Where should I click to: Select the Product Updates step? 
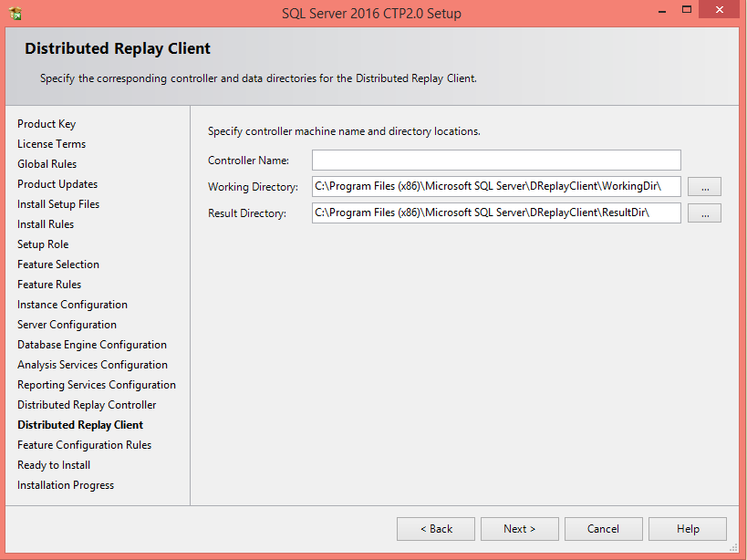(57, 184)
